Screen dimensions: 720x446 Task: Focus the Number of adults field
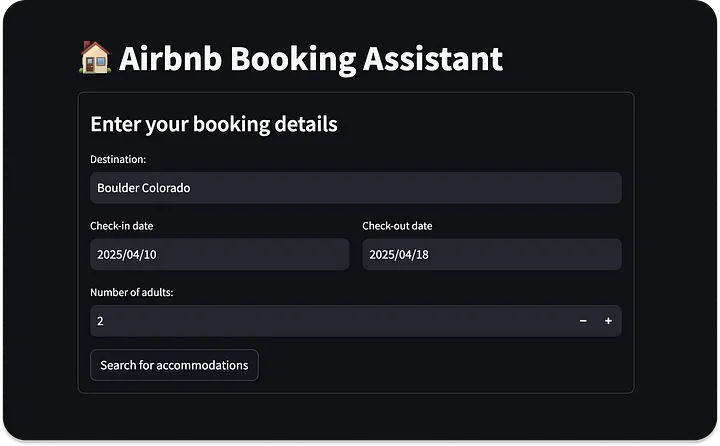point(331,321)
